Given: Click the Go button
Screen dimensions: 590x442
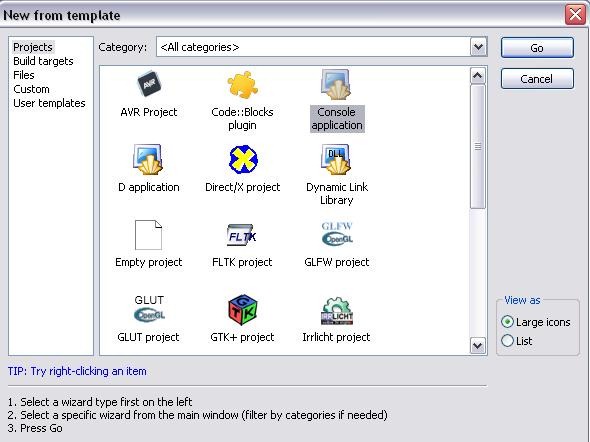Looking at the screenshot, I should pyautogui.click(x=537, y=48).
